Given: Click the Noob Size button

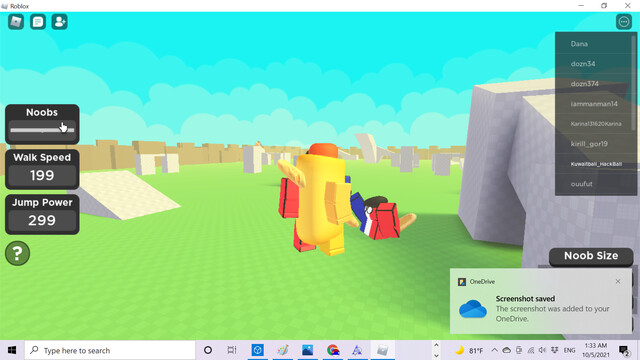Looking at the screenshot, I should point(591,256).
